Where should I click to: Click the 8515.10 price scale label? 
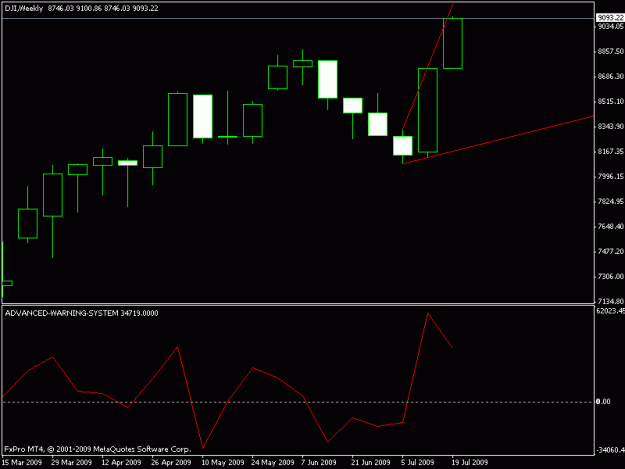coord(610,102)
